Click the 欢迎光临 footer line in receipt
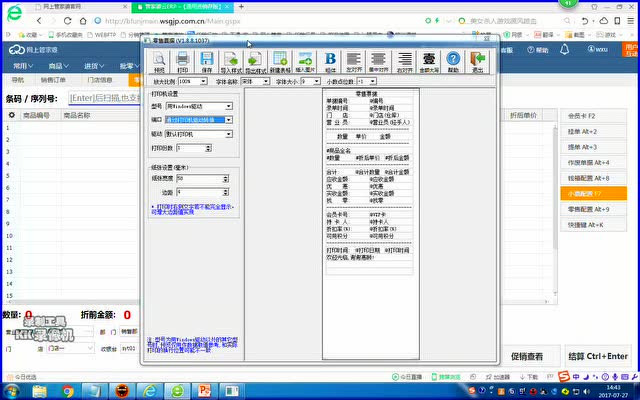Viewport: 640px width, 400px height. (350, 258)
